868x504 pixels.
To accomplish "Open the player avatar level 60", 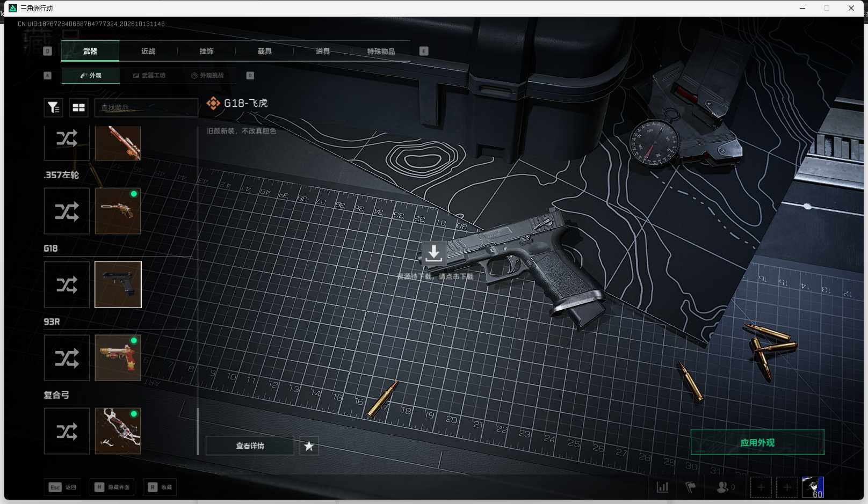I will (x=813, y=487).
